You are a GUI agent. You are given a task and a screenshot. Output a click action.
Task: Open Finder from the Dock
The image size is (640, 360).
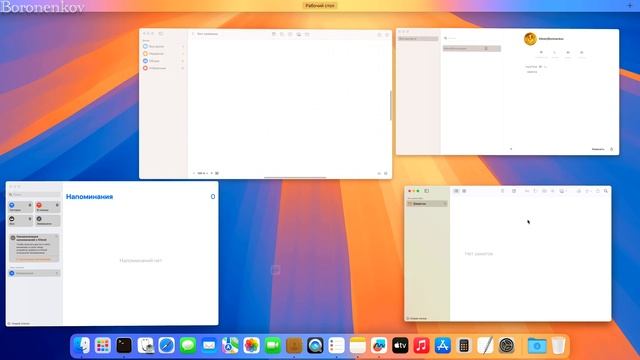[82, 346]
